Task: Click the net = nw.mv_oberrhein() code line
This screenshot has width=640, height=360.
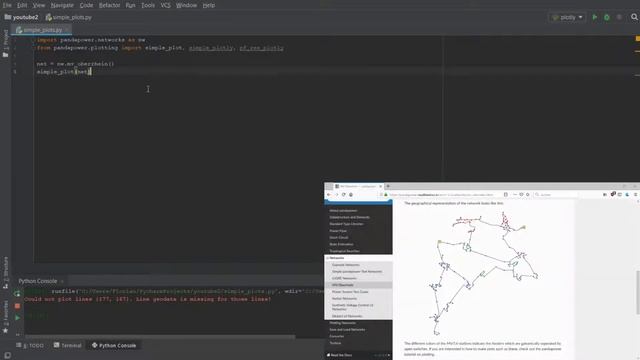Action: pos(76,64)
